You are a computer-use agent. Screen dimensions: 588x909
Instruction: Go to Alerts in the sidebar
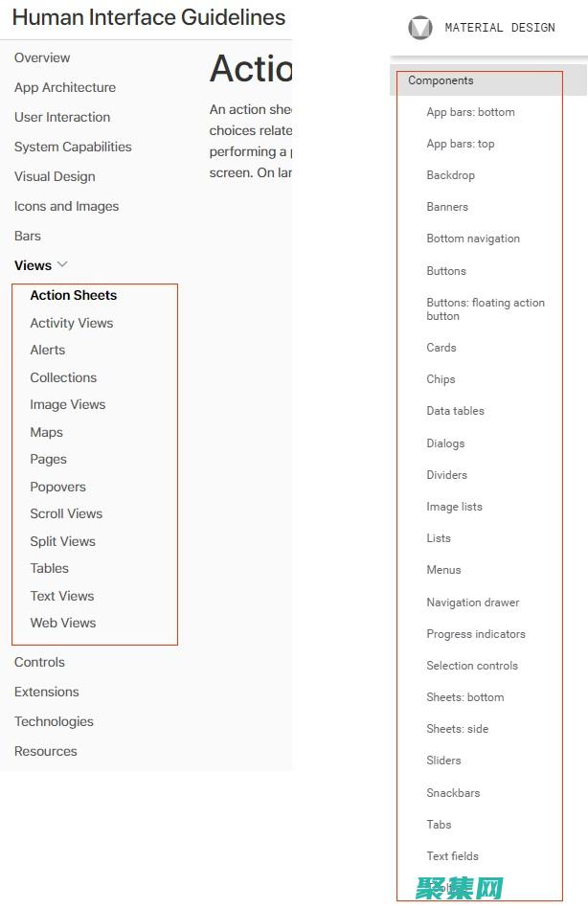47,350
